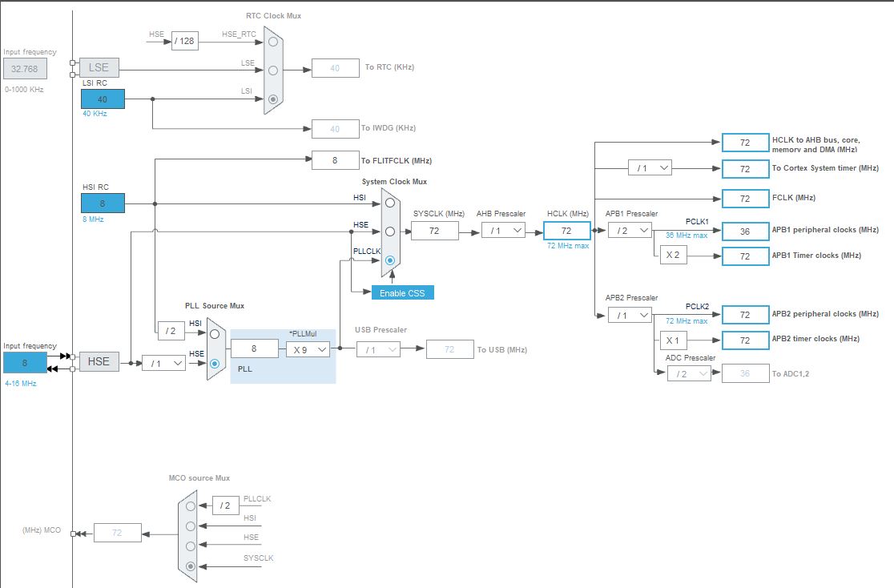The width and height of the screenshot is (894, 588).
Task: Open the AHB Prescaler dropdown
Action: point(503,231)
